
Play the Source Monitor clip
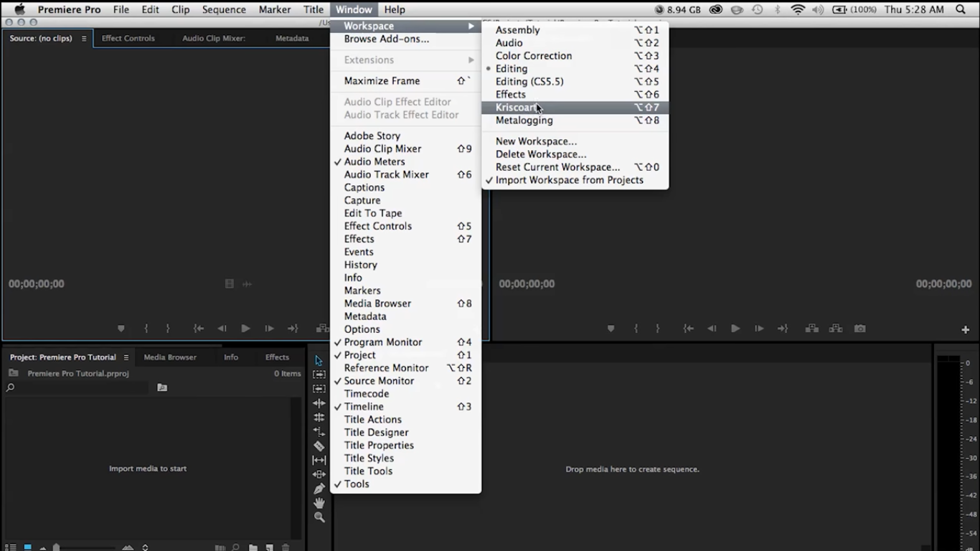[x=245, y=329]
